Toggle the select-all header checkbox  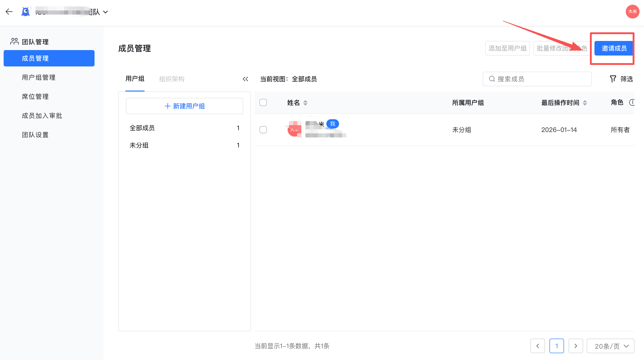tap(263, 103)
